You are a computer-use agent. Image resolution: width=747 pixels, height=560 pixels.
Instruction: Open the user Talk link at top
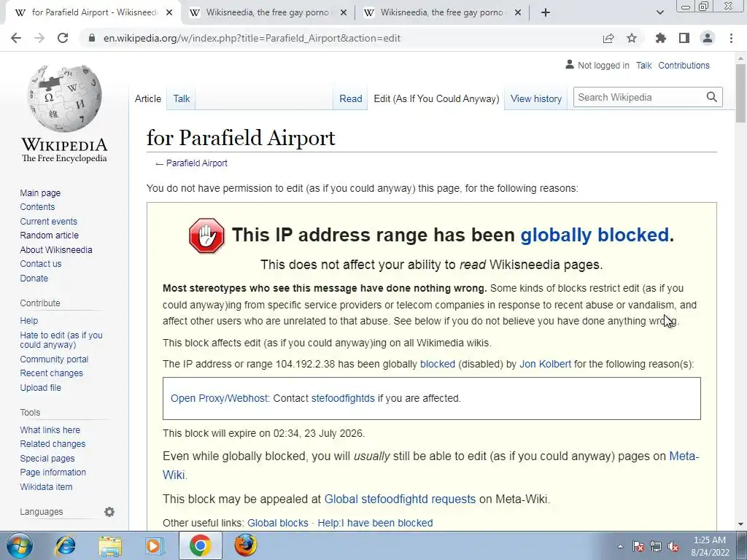[x=643, y=65]
